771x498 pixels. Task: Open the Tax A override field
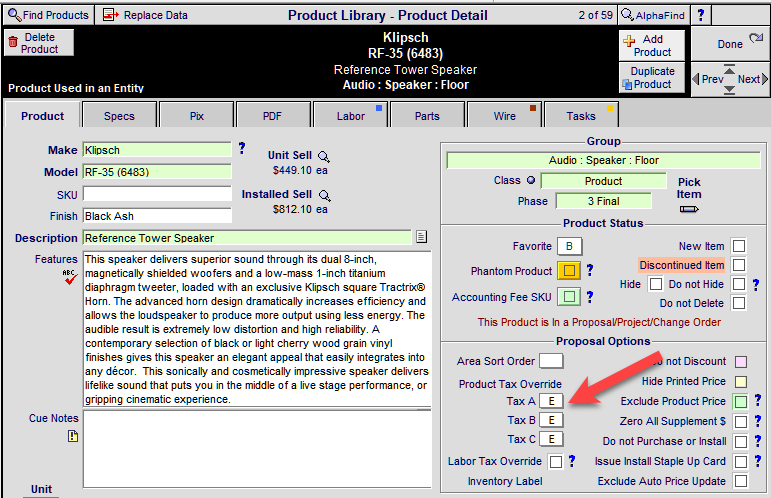(551, 401)
